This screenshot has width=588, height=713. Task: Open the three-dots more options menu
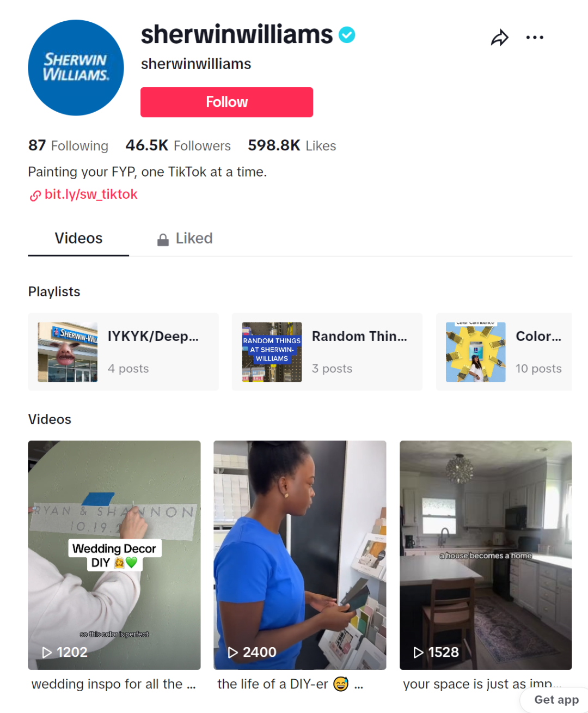[x=535, y=38]
